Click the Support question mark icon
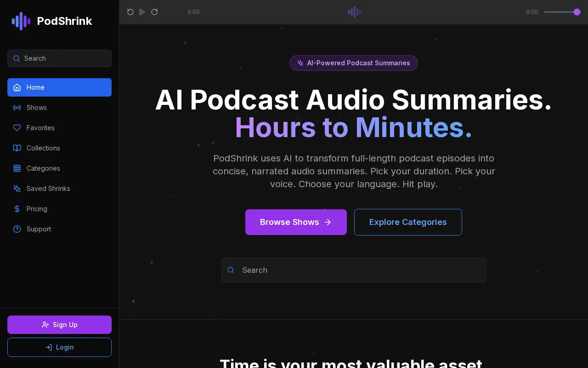 [17, 229]
